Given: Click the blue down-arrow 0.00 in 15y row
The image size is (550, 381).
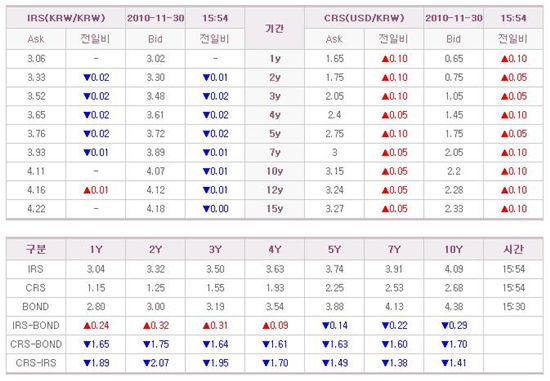Looking at the screenshot, I should click(215, 209).
